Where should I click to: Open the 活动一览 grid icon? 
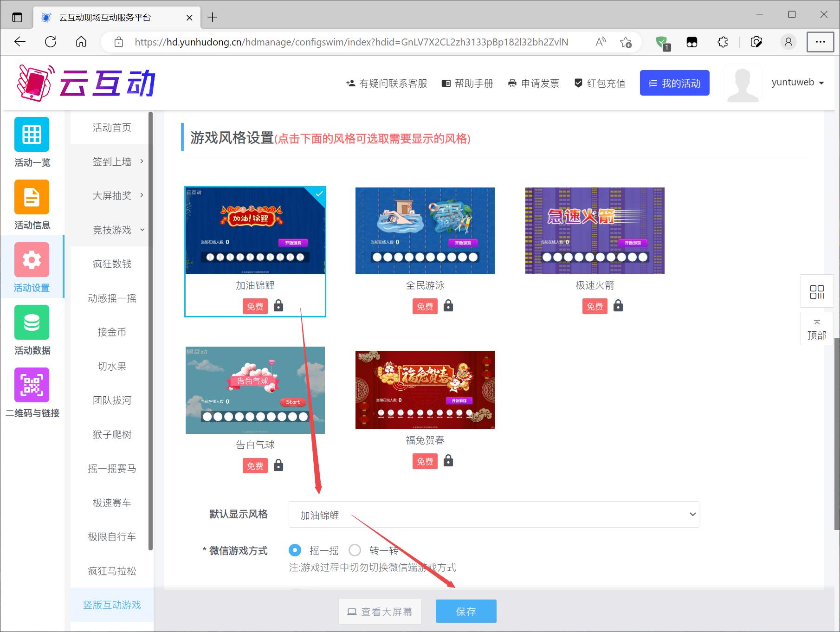(32, 134)
